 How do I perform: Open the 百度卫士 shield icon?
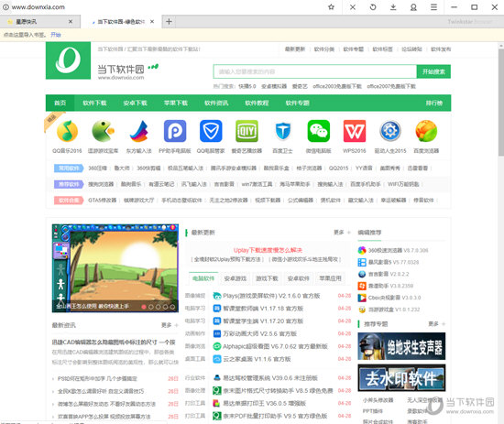(x=283, y=131)
